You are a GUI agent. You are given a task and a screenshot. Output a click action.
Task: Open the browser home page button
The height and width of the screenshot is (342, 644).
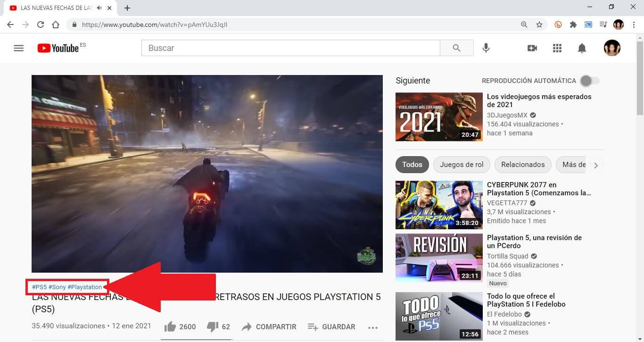point(56,25)
